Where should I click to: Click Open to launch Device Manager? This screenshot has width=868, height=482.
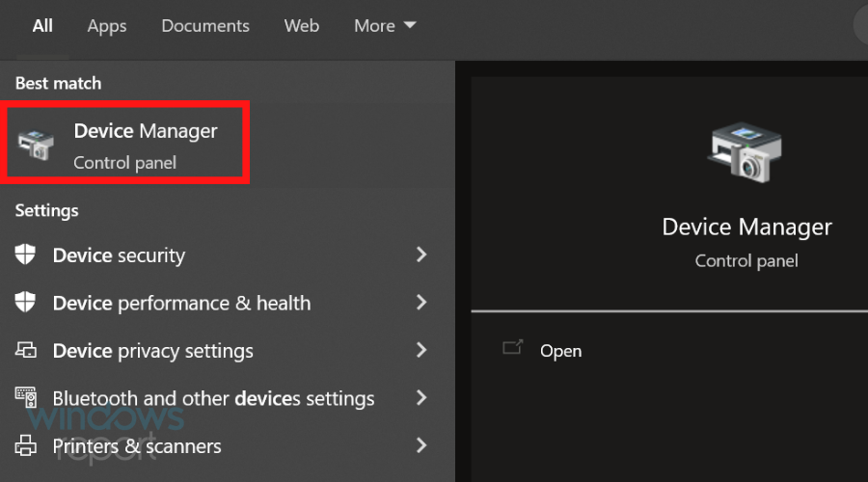pyautogui.click(x=560, y=351)
